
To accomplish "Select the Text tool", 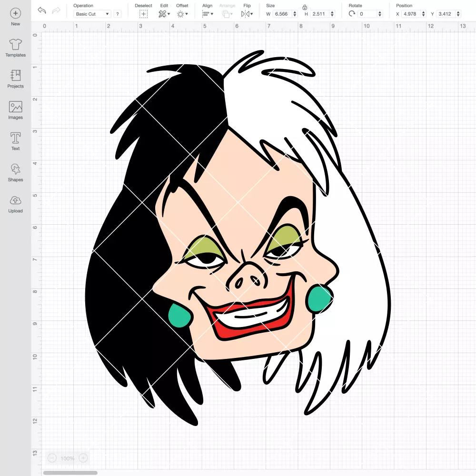I will 16,141.
